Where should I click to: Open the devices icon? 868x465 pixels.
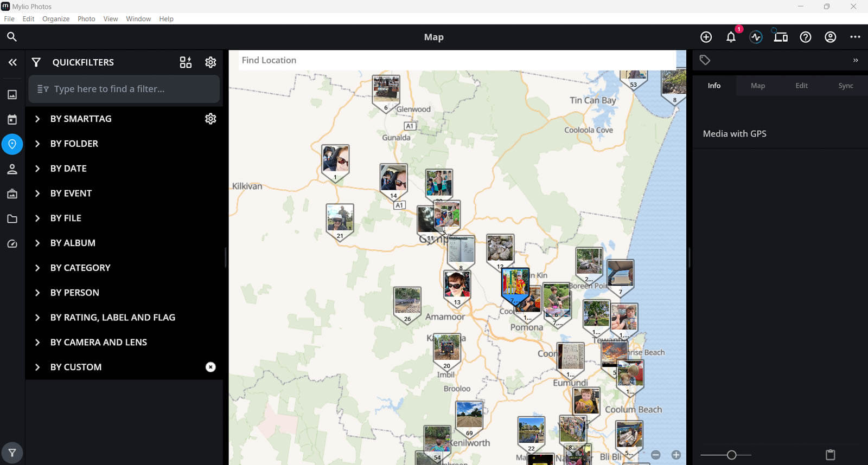pos(781,37)
